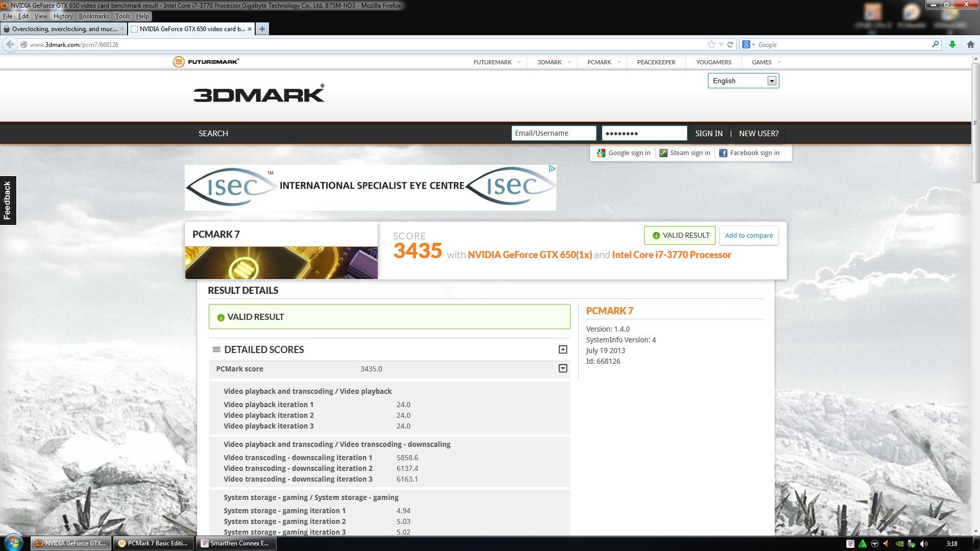Screen dimensions: 980x551
Task: Click the VALID RESULT badge button
Action: click(680, 235)
